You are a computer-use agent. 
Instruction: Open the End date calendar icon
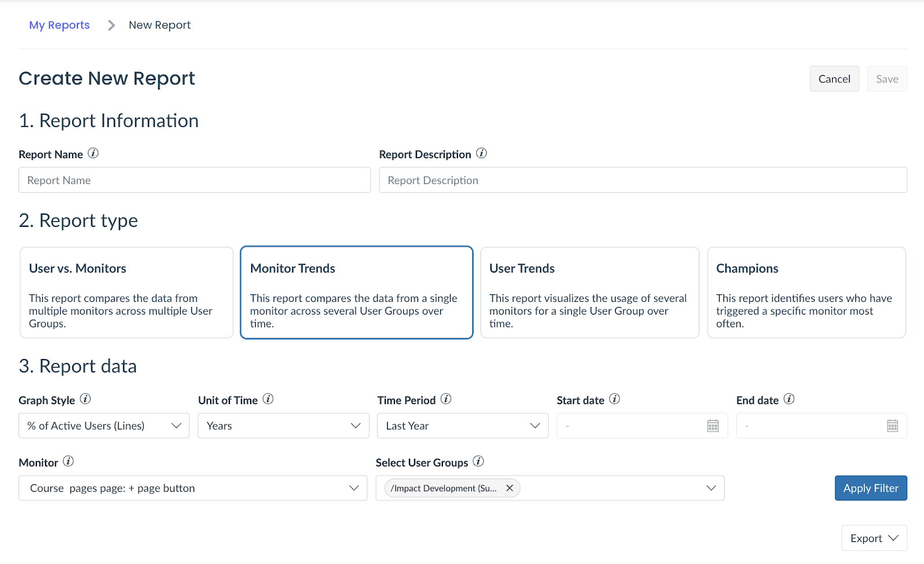pyautogui.click(x=892, y=426)
